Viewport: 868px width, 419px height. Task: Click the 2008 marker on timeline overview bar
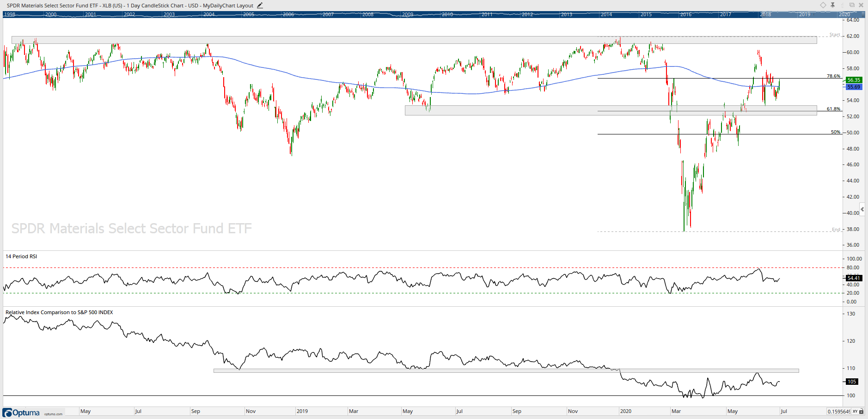click(x=368, y=14)
